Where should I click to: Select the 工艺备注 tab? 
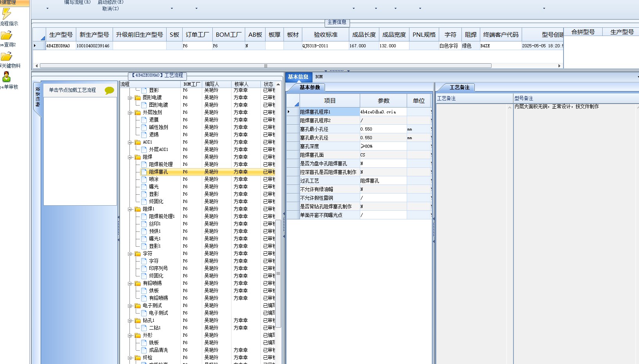[459, 88]
